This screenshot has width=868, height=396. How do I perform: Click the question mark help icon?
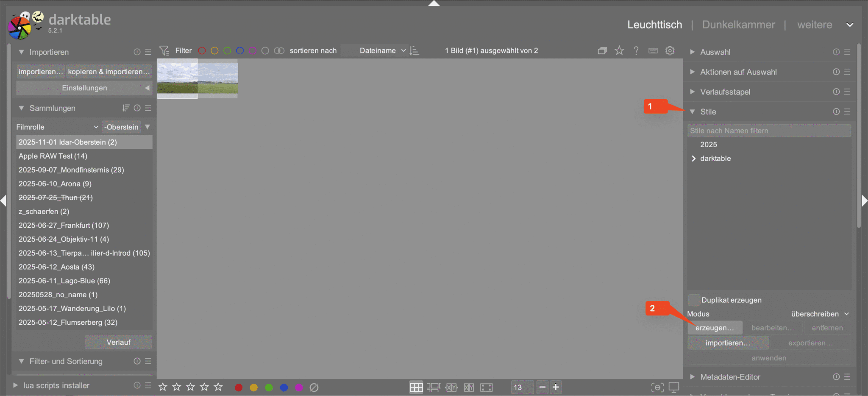tap(636, 51)
